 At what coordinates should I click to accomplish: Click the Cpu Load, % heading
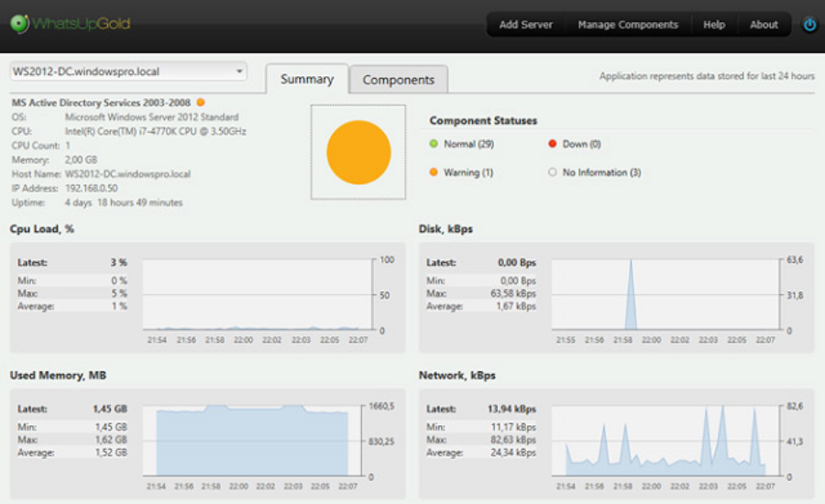click(41, 229)
